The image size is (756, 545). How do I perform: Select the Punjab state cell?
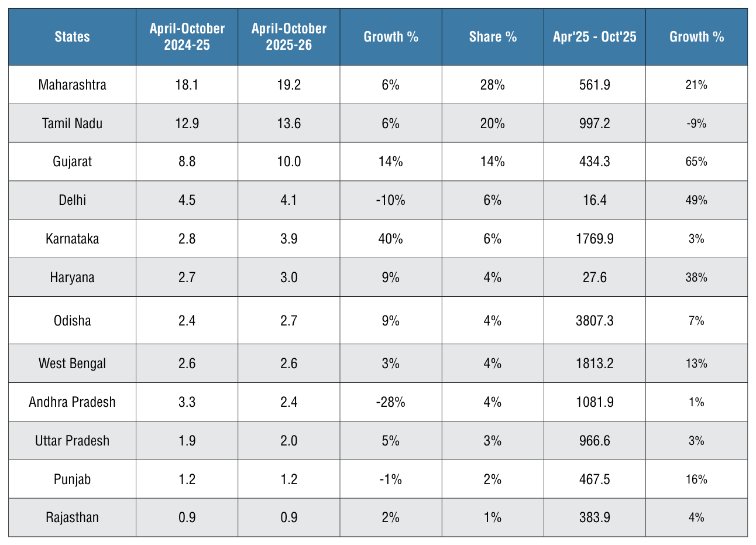73,479
